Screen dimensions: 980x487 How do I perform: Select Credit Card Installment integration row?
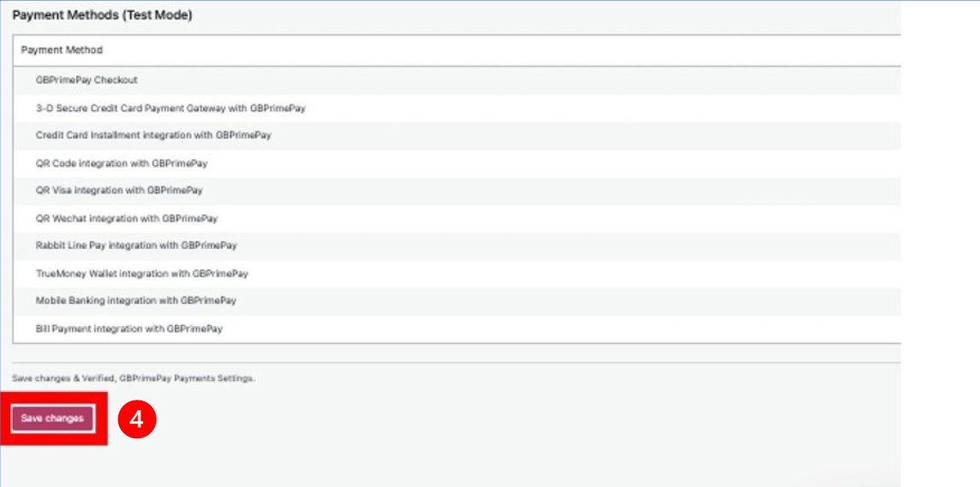point(457,135)
